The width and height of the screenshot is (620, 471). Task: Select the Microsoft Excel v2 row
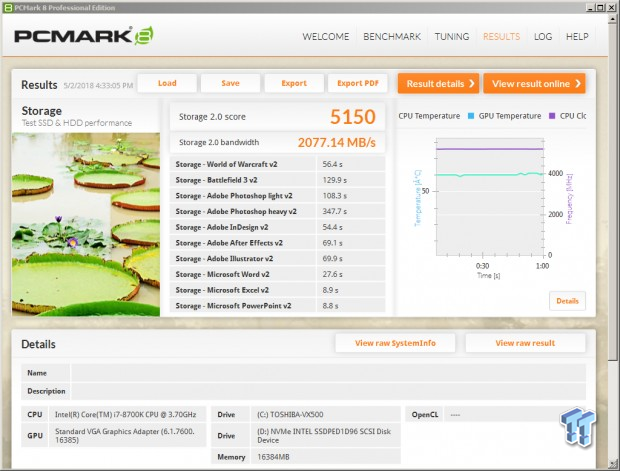point(278,290)
